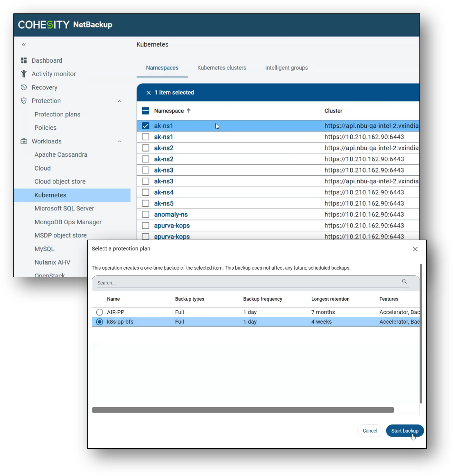Click the Cancel button in dialog

pos(370,431)
